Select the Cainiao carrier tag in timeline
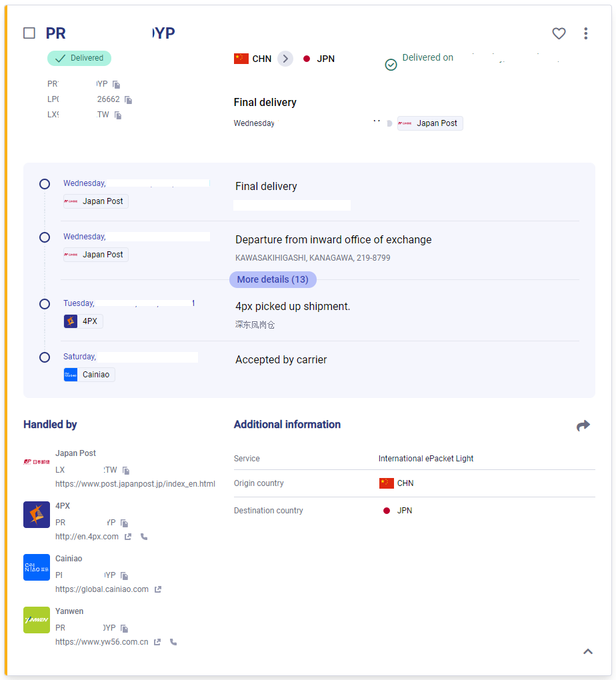Image resolution: width=616 pixels, height=680 pixels. tap(89, 375)
